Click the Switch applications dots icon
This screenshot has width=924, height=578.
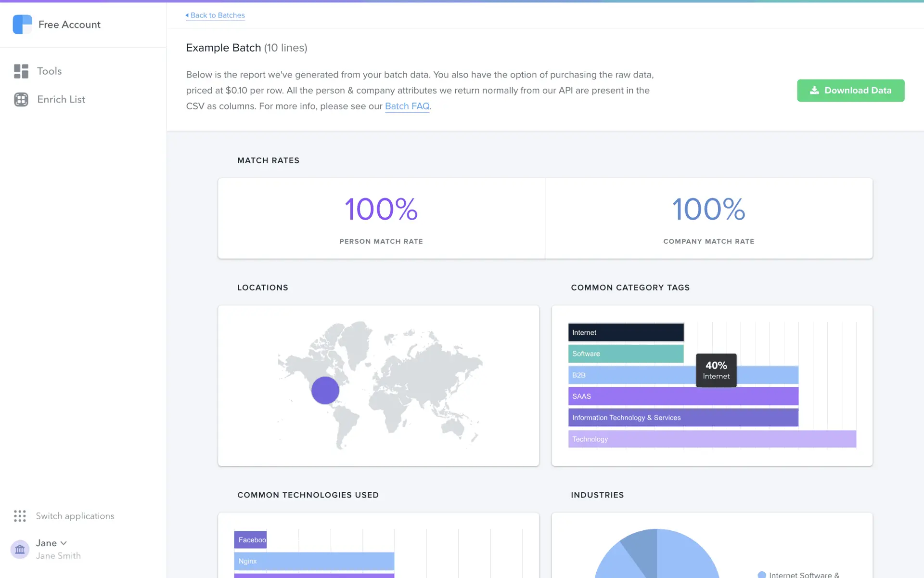click(x=20, y=516)
